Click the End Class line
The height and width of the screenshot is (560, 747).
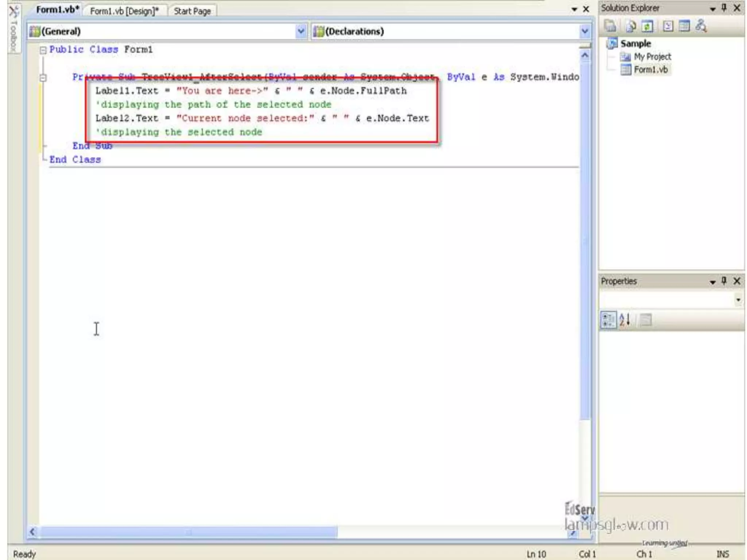tap(75, 160)
